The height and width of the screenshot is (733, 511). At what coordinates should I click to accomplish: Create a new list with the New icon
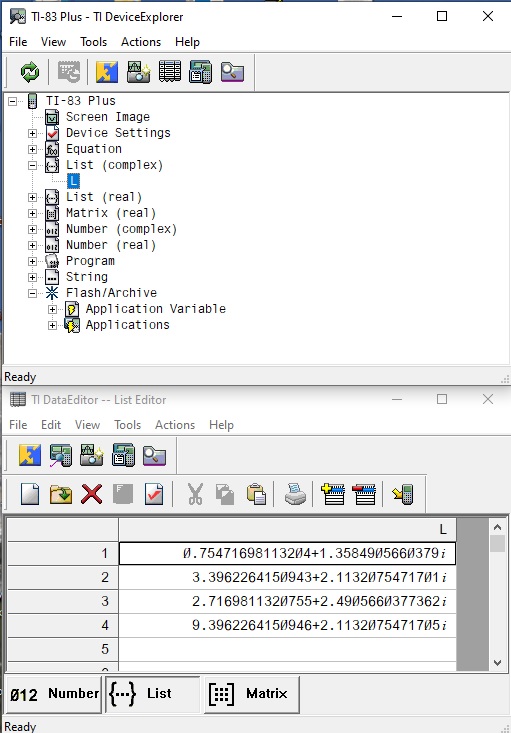coord(30,494)
